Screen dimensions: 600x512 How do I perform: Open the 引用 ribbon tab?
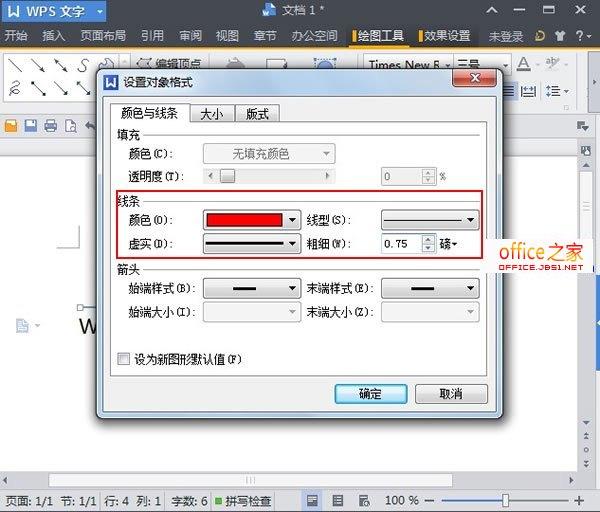(x=152, y=36)
